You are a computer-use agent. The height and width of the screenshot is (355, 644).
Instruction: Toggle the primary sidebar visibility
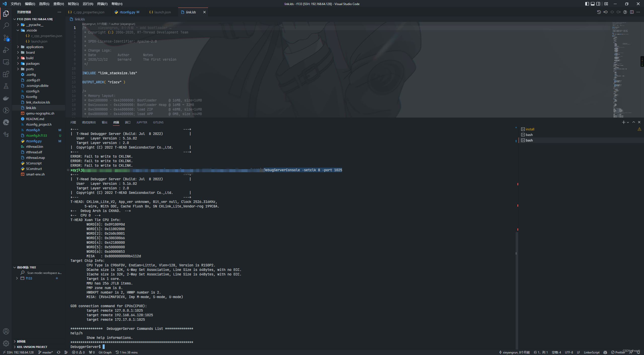(x=587, y=4)
